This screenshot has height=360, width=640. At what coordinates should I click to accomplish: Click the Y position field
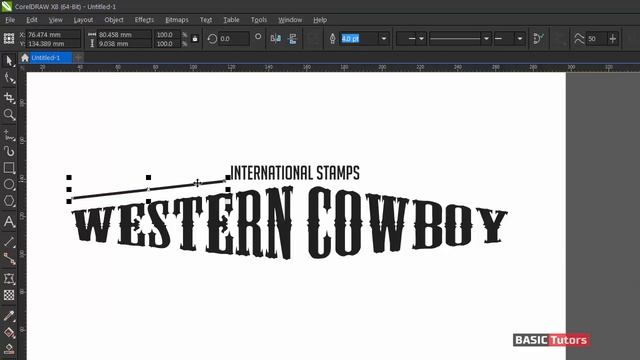pos(53,43)
